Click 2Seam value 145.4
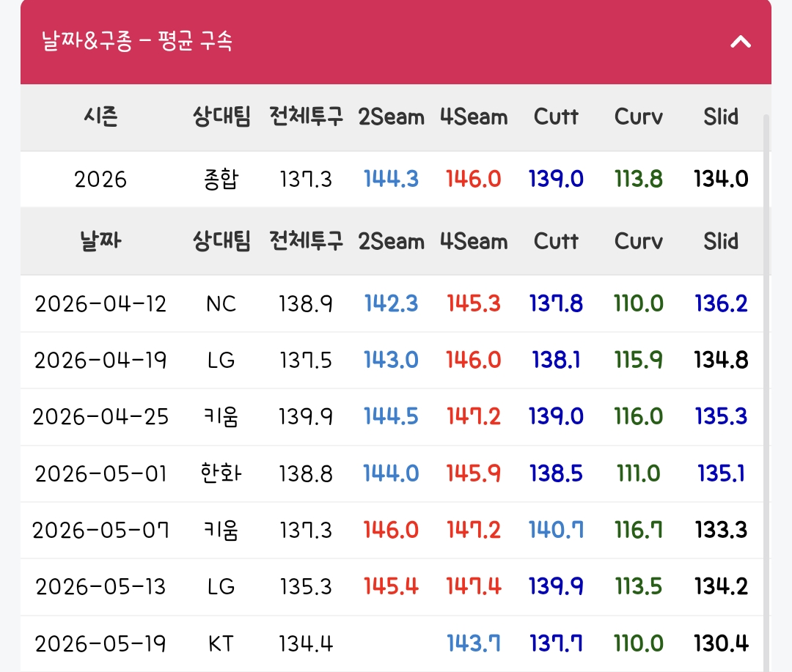 coord(391,587)
